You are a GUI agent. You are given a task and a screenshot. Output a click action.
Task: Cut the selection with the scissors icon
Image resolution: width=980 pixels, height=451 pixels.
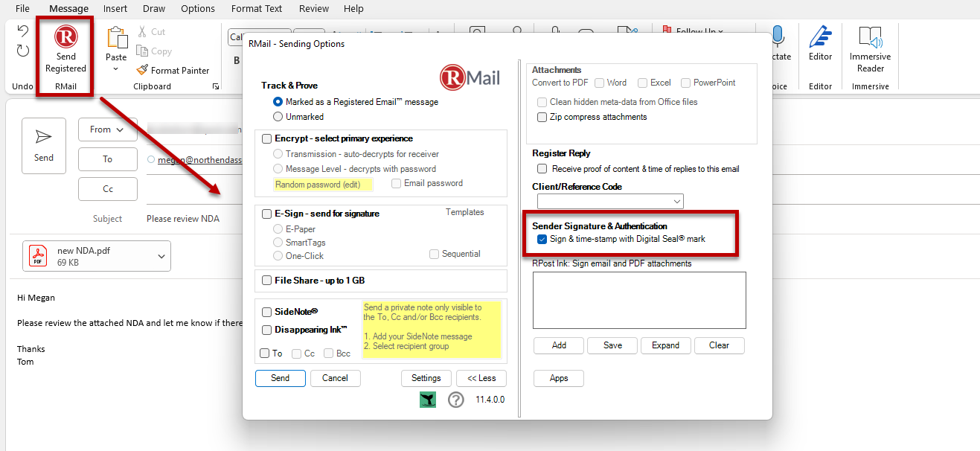point(143,32)
